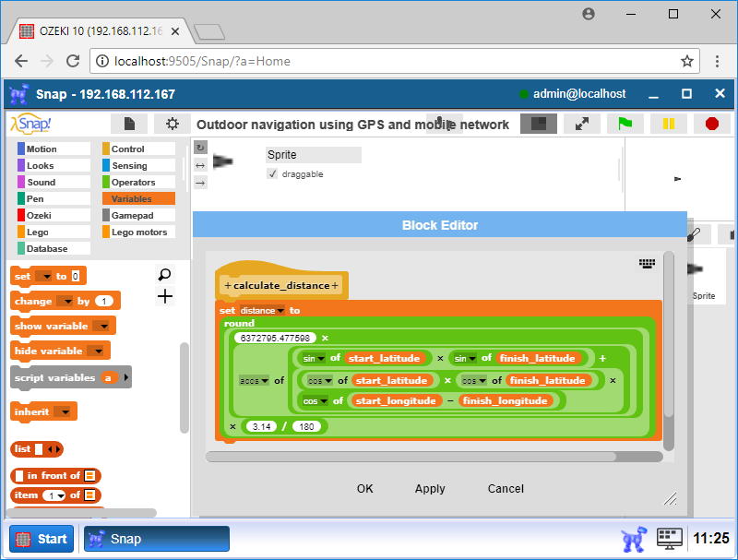Pause all scripts with the yellow pause button
This screenshot has height=560, width=738.
click(x=668, y=124)
